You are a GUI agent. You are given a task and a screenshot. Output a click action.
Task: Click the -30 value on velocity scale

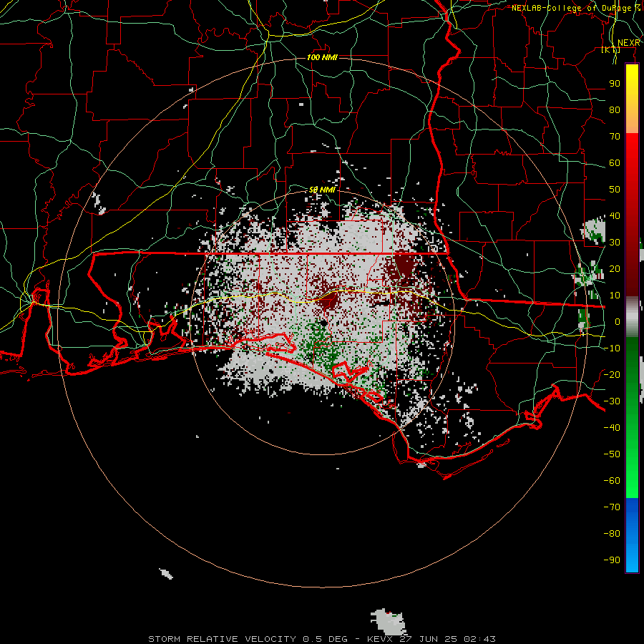[612, 401]
